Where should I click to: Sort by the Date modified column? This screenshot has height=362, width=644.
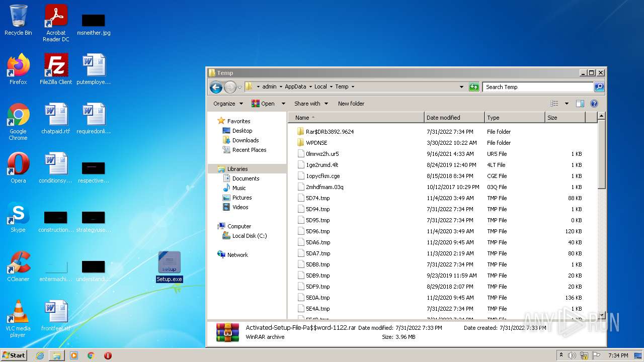(x=454, y=118)
